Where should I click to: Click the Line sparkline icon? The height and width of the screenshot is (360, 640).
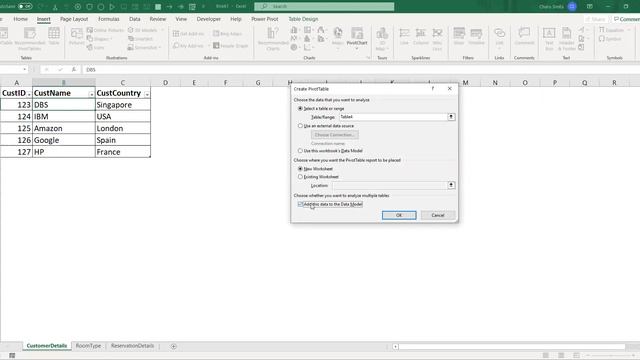404,36
